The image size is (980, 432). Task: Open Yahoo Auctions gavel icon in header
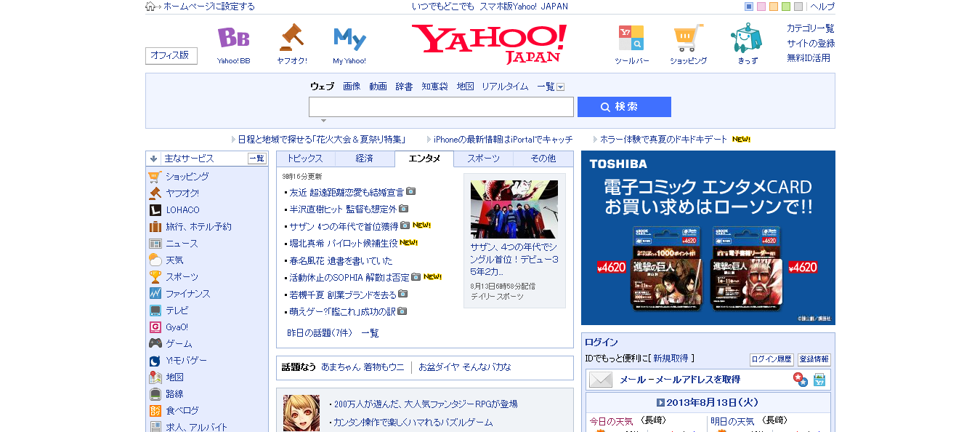pyautogui.click(x=291, y=38)
